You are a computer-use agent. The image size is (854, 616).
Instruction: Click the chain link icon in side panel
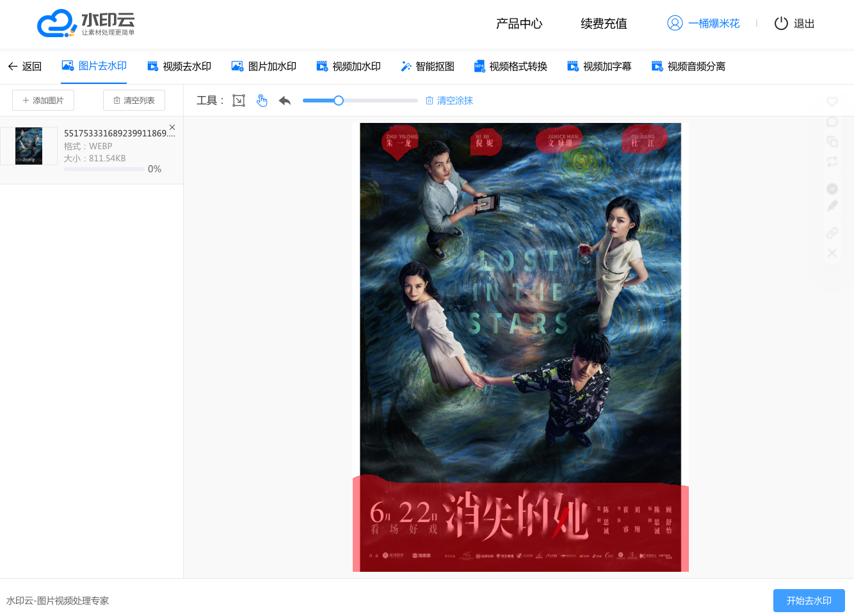click(832, 233)
